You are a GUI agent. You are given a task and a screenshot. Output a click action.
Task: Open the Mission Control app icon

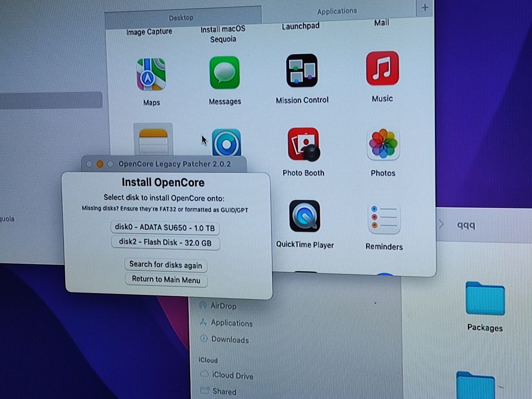302,70
